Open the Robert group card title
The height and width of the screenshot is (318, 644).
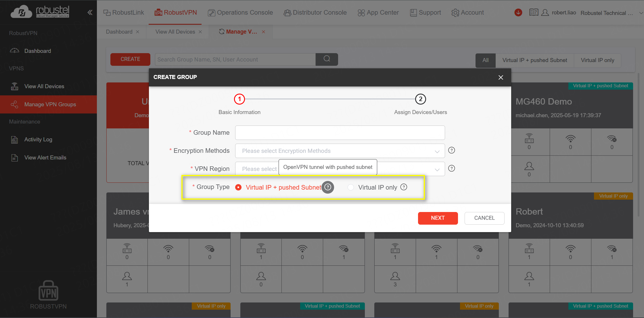529,211
